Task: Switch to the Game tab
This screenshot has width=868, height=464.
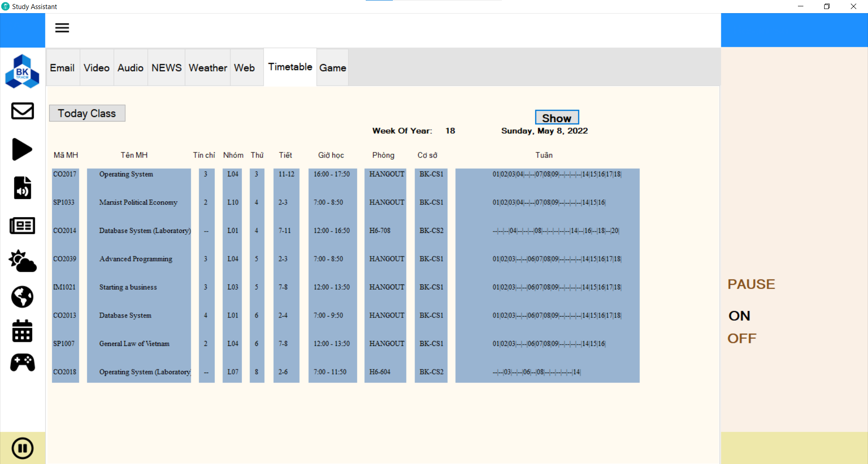Action: tap(332, 67)
